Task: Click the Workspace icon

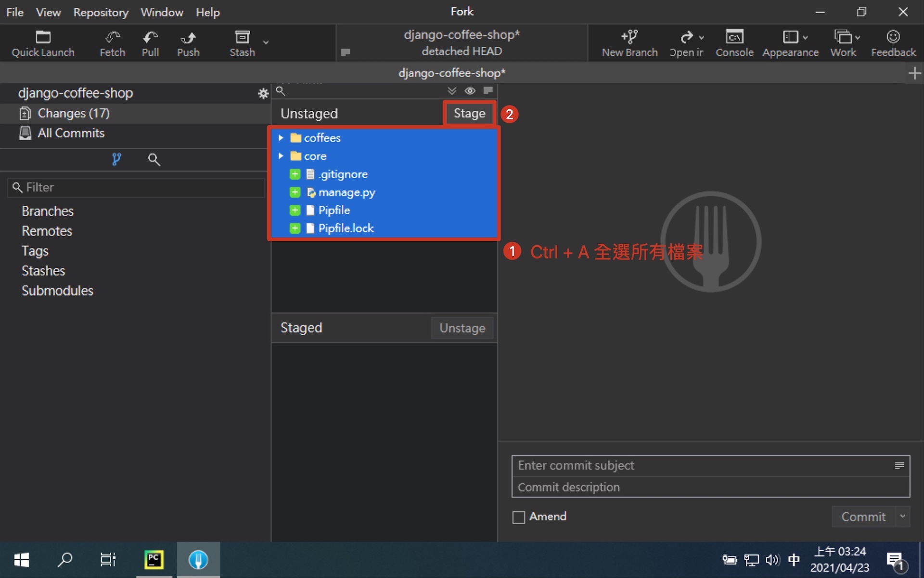Action: coord(843,37)
